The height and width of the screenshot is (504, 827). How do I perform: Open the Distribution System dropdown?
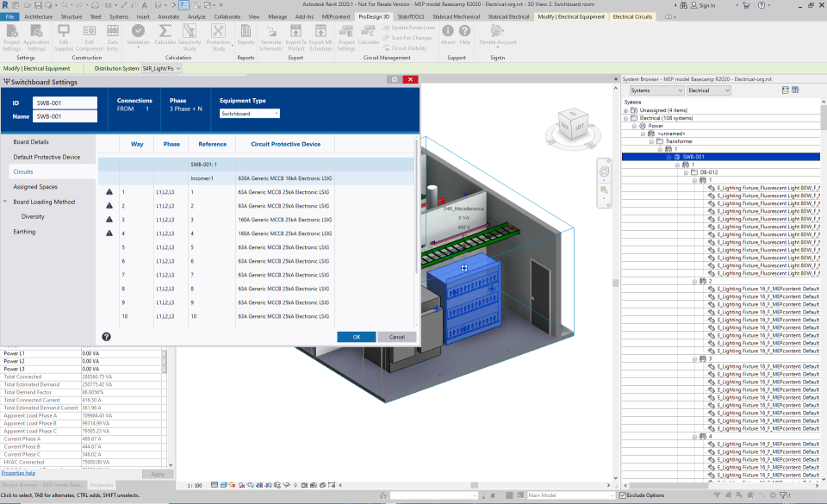[160, 68]
